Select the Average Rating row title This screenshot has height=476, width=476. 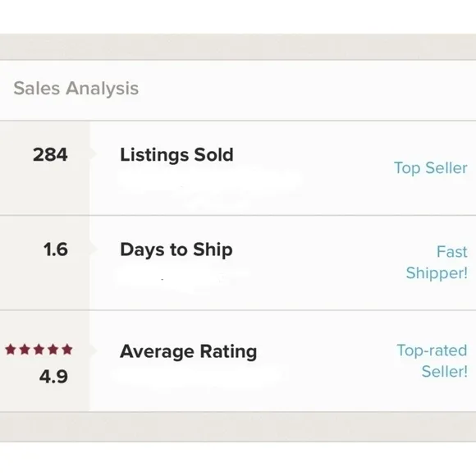pos(188,351)
